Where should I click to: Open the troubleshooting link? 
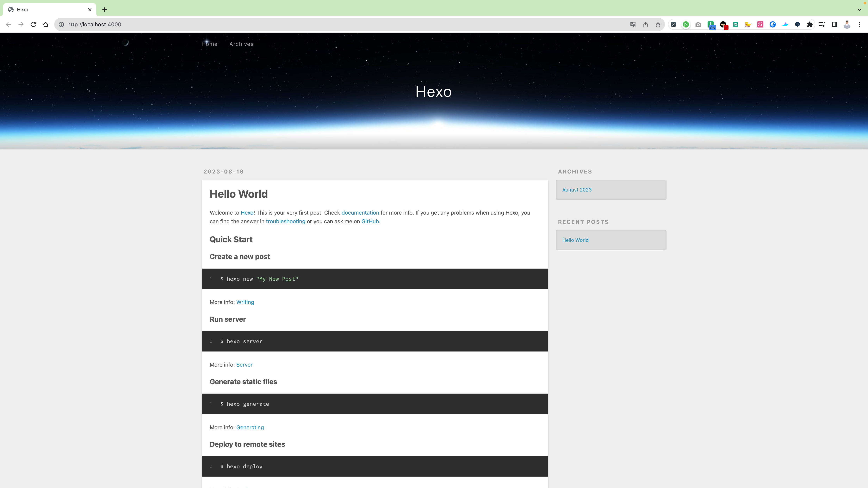[285, 221]
